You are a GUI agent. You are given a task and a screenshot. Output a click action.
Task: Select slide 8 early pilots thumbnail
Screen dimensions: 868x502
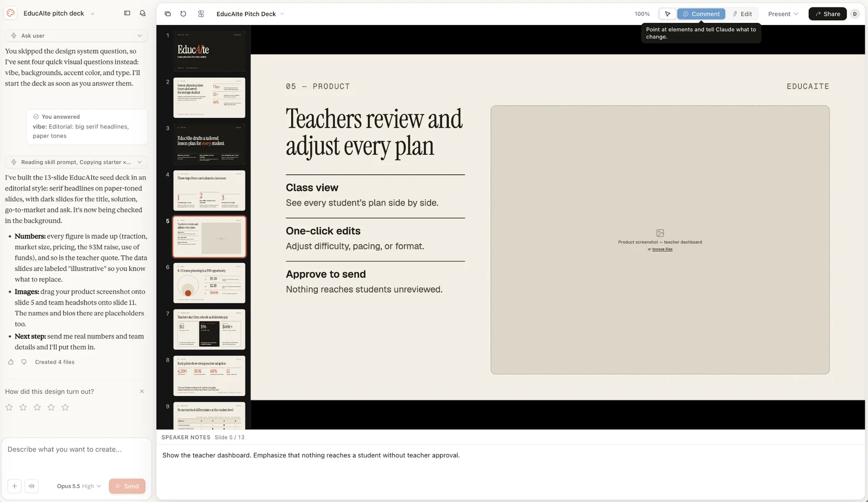tap(209, 376)
